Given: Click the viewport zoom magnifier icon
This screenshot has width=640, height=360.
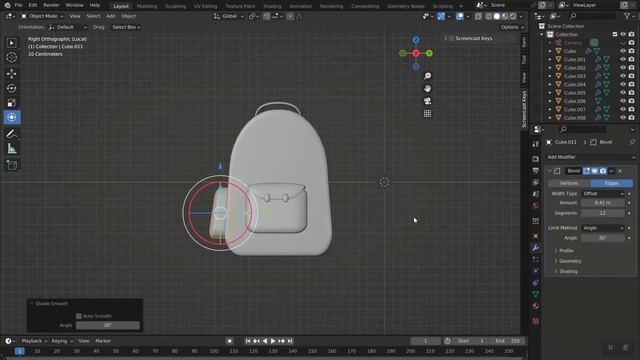Looking at the screenshot, I should pyautogui.click(x=427, y=76).
